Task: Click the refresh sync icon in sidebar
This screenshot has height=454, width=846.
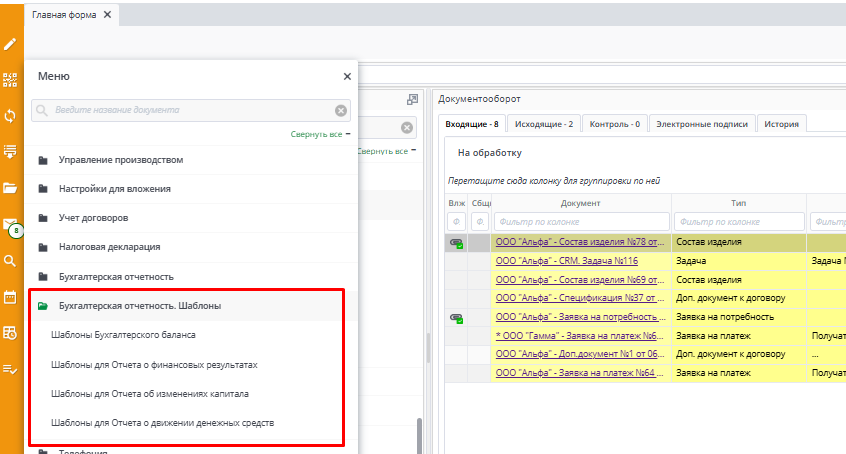Action: [x=11, y=116]
